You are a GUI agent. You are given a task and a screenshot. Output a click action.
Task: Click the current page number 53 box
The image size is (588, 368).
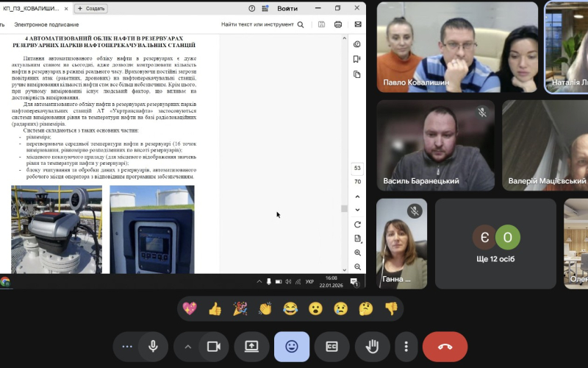pyautogui.click(x=357, y=169)
